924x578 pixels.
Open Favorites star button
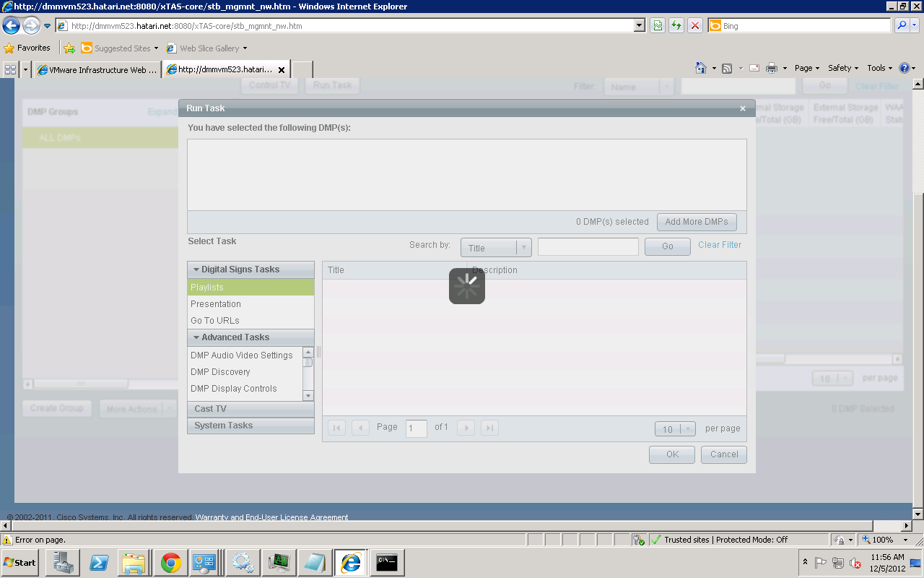click(x=27, y=48)
